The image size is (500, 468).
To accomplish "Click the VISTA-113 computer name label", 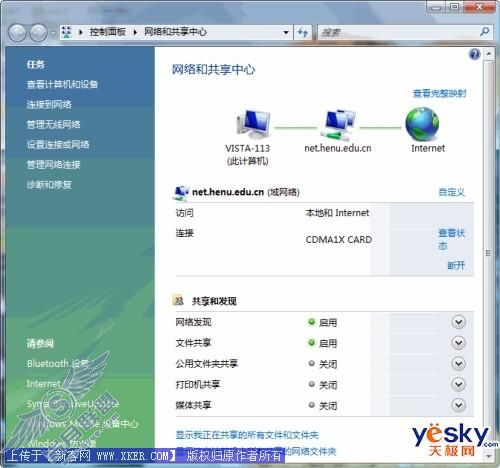I will [248, 148].
